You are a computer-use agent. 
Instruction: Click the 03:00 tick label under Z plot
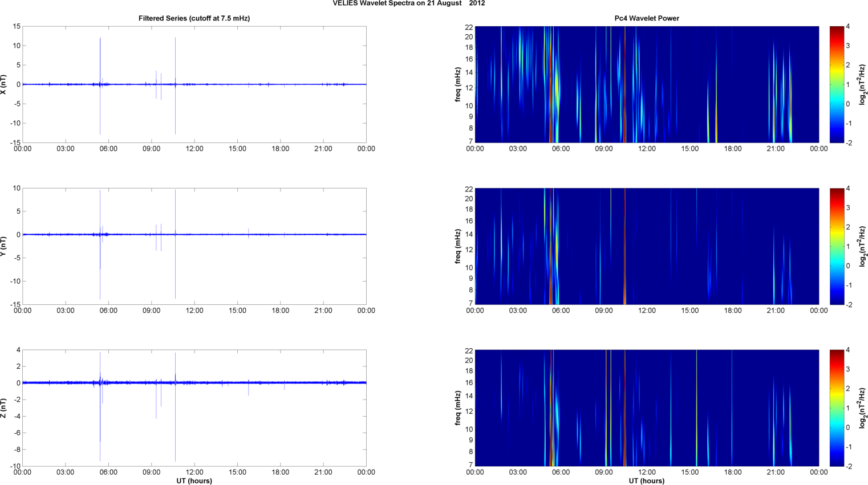click(66, 472)
